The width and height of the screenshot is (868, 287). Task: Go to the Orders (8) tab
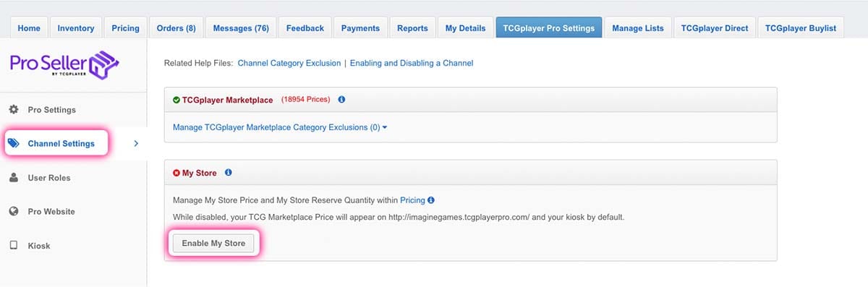coord(176,28)
